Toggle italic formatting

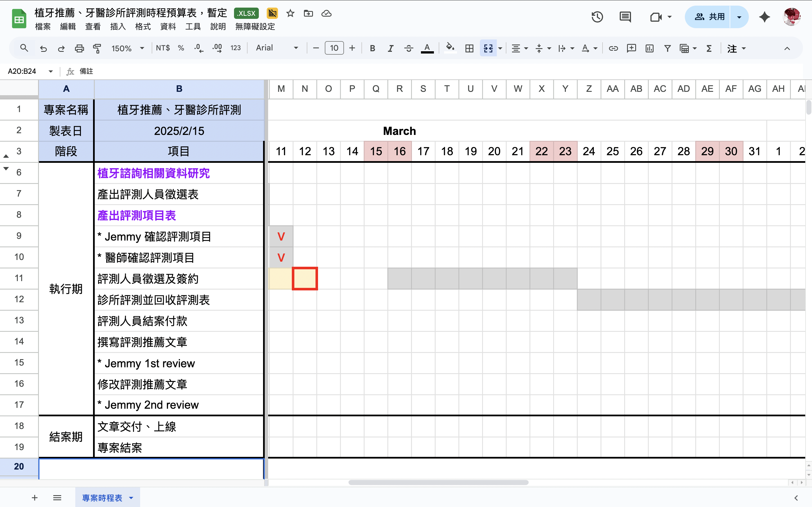click(x=390, y=48)
